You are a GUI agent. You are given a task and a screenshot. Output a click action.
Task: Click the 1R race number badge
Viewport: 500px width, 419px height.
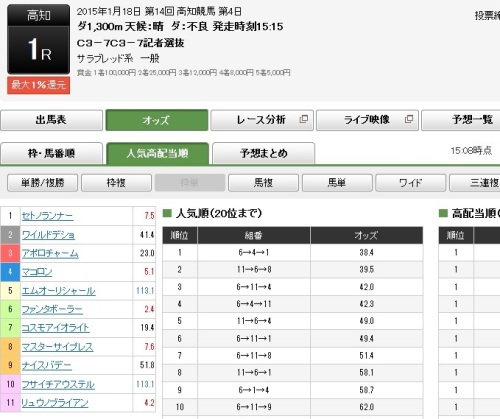pos(39,50)
